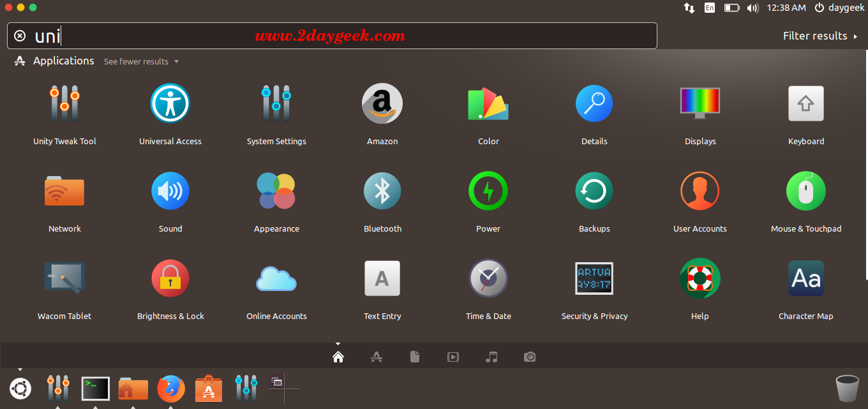868x409 pixels.
Task: Open Displays settings
Action: pyautogui.click(x=700, y=103)
